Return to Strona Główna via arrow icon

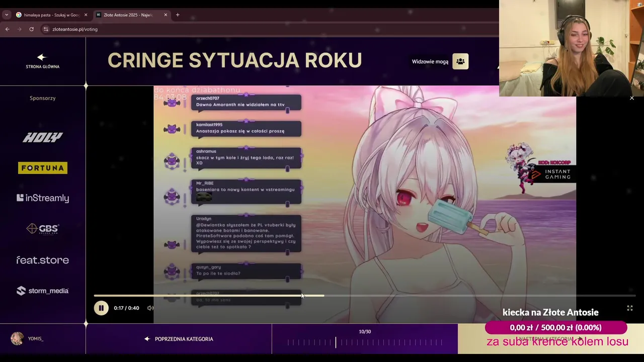tap(42, 57)
